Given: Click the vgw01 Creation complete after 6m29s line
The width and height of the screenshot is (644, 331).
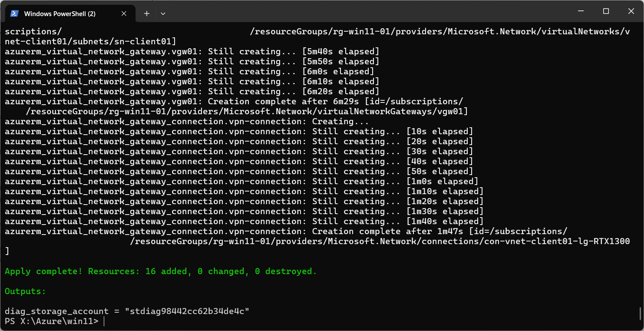Looking at the screenshot, I should click(234, 102).
